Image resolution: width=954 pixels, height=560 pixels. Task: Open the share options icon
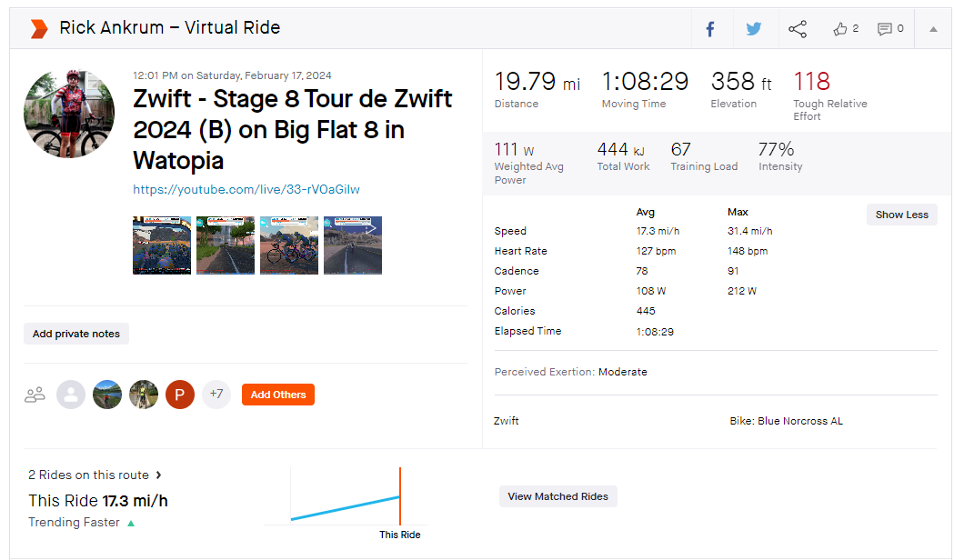click(x=798, y=28)
